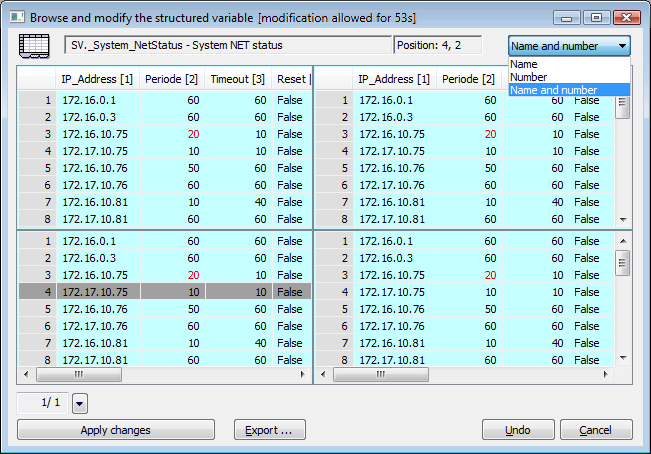This screenshot has height=454, width=651.
Task: Open the page selector dropdown next to 1/1
Action: coord(80,402)
